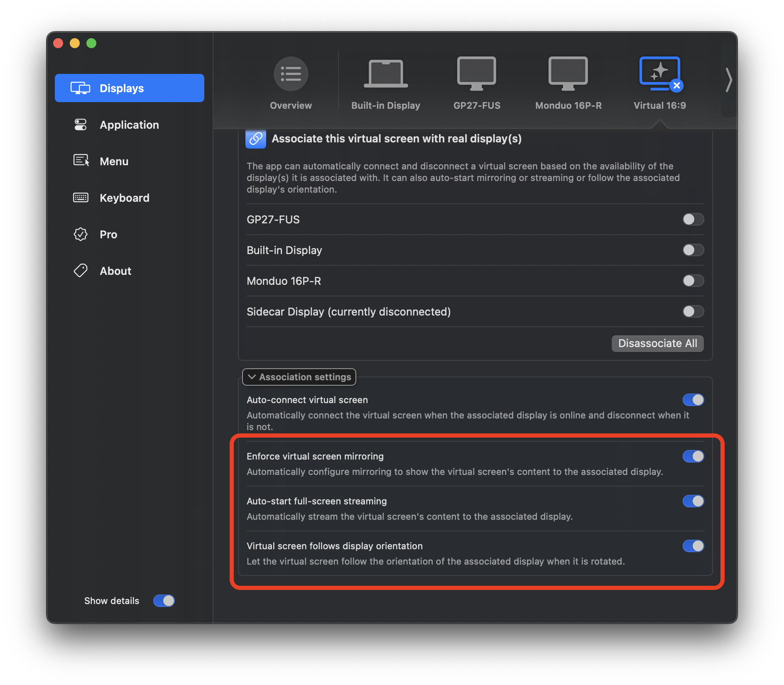The width and height of the screenshot is (784, 685).
Task: Toggle Sidecar Display association on
Action: point(693,312)
